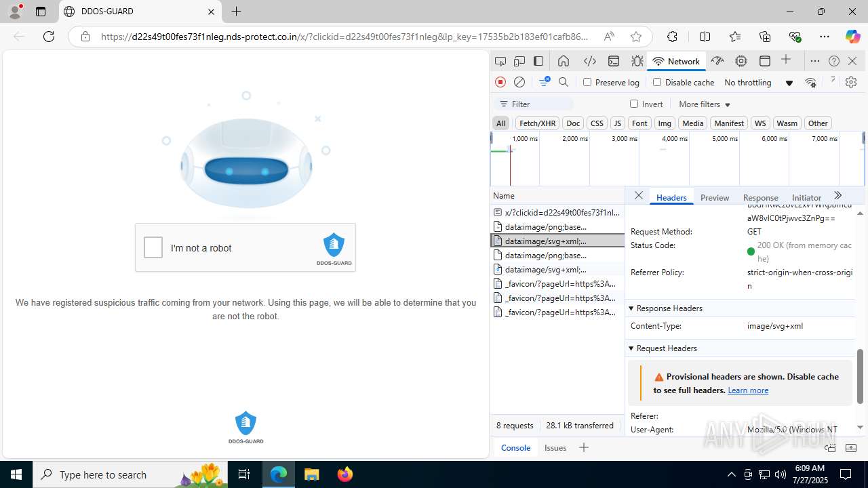Click the Filter input field
This screenshot has height=488, width=868.
click(x=534, y=104)
